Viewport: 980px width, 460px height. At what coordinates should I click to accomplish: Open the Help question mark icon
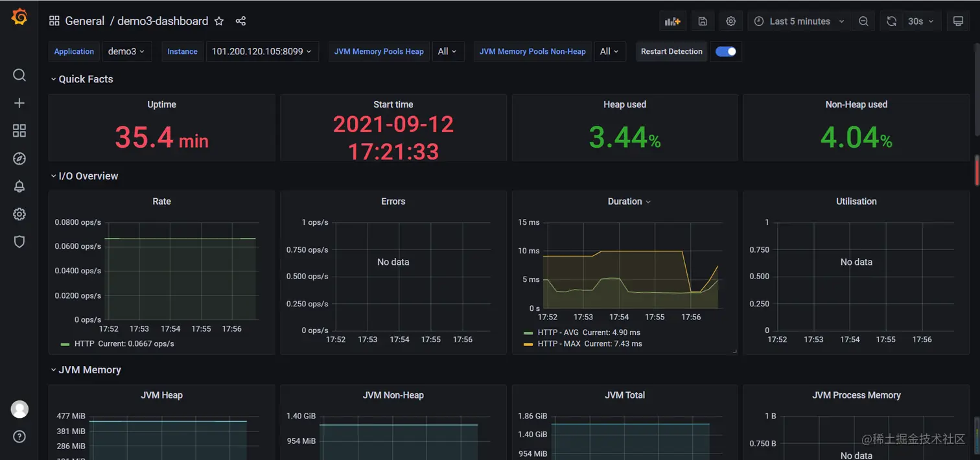(x=19, y=436)
